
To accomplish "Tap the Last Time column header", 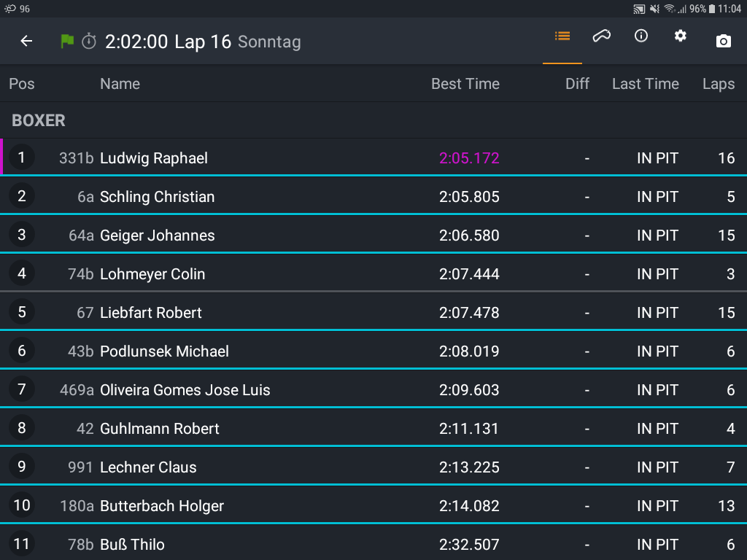I will point(646,84).
